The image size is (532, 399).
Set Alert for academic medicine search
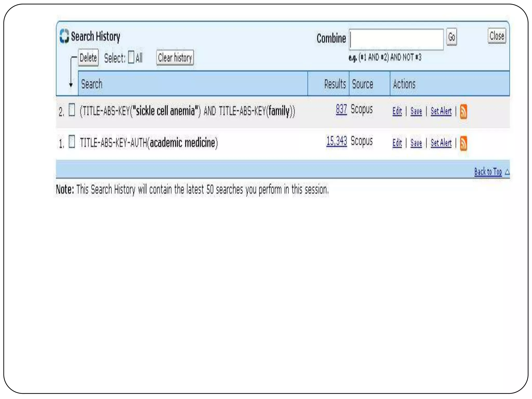[441, 143]
